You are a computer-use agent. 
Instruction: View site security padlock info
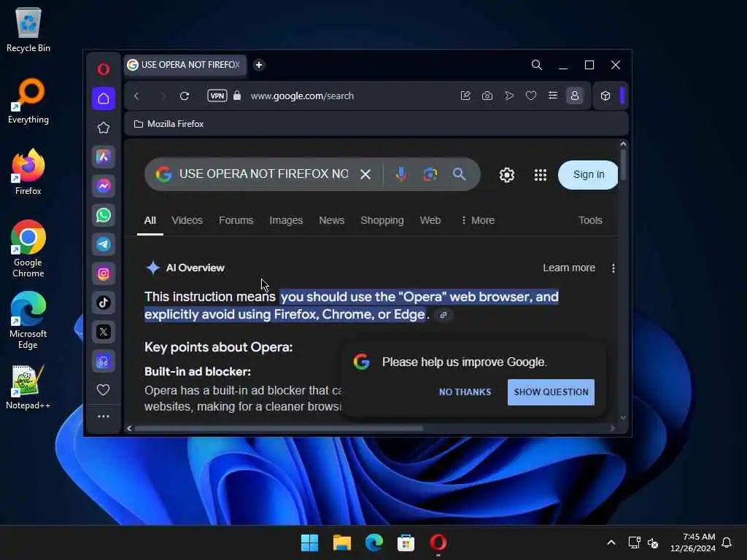[237, 96]
